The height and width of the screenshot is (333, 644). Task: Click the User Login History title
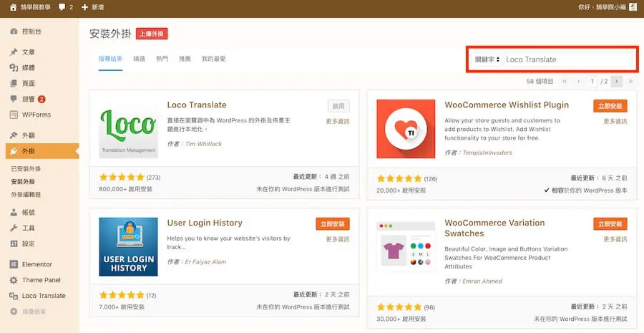click(205, 223)
